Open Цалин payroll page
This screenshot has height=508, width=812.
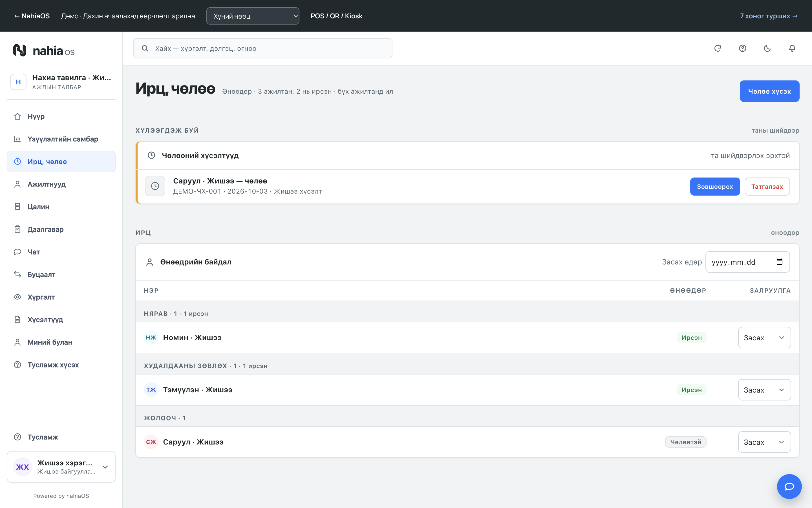[61, 207]
